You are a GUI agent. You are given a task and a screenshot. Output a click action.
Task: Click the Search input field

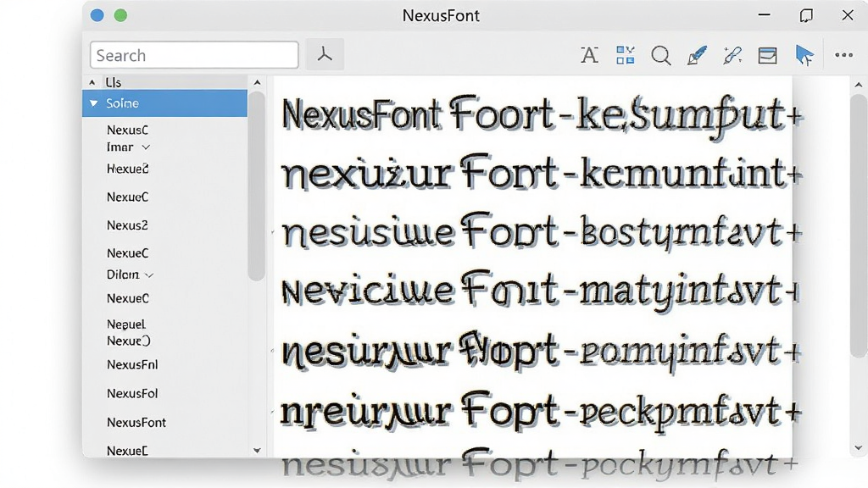194,55
